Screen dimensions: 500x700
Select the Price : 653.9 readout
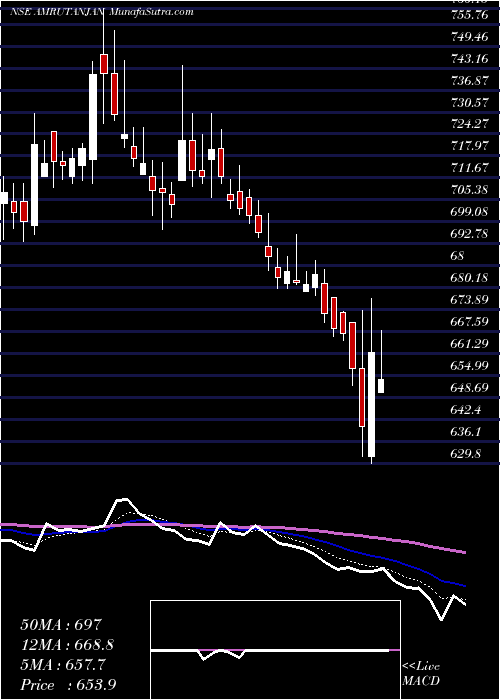click(68, 685)
